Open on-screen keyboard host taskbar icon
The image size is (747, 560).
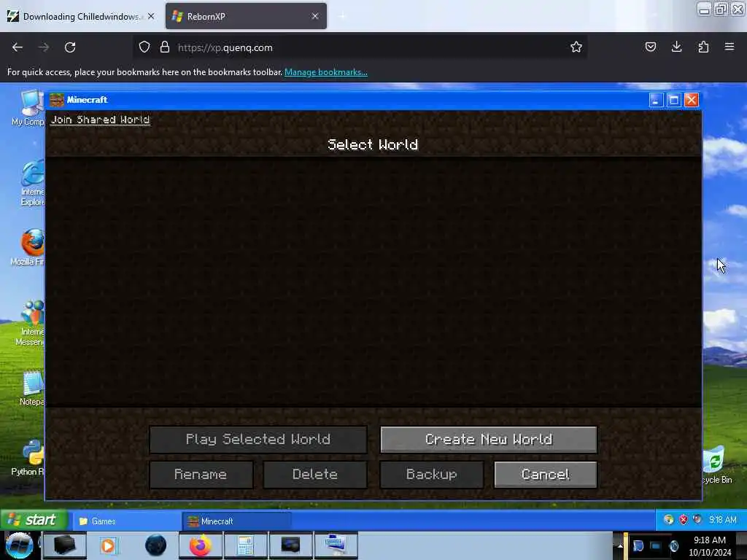point(336,545)
